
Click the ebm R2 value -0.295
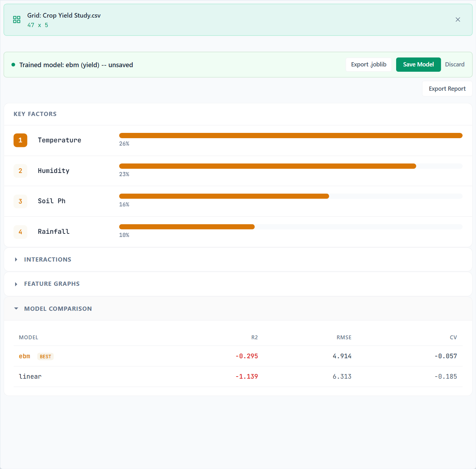247,356
